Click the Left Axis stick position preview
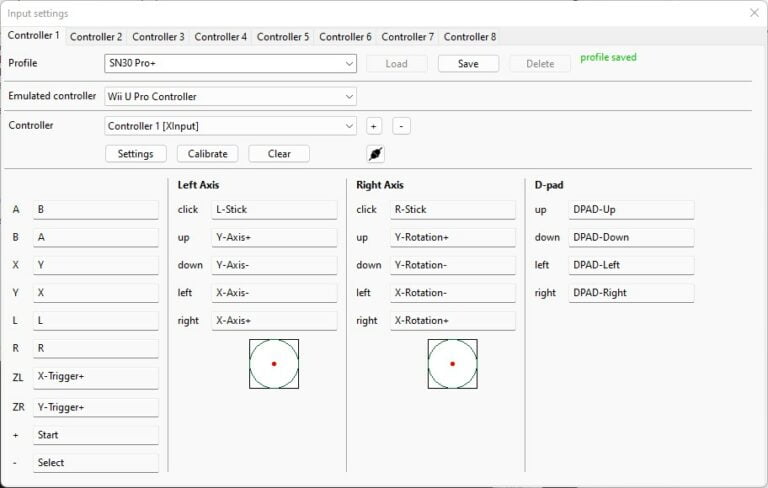The image size is (768, 488). [x=274, y=364]
